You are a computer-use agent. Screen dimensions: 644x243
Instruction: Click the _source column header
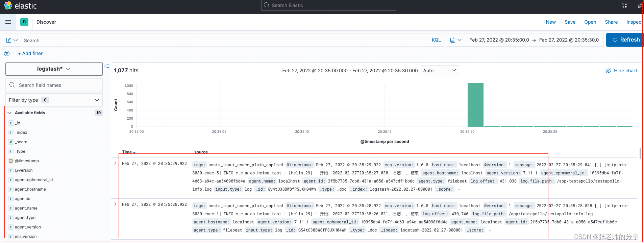tap(200, 152)
